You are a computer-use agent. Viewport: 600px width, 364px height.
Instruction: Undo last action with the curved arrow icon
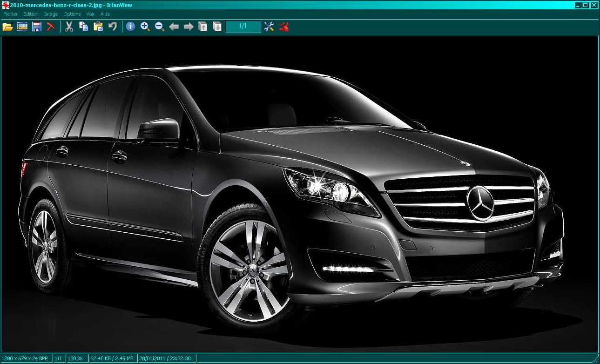coord(112,27)
